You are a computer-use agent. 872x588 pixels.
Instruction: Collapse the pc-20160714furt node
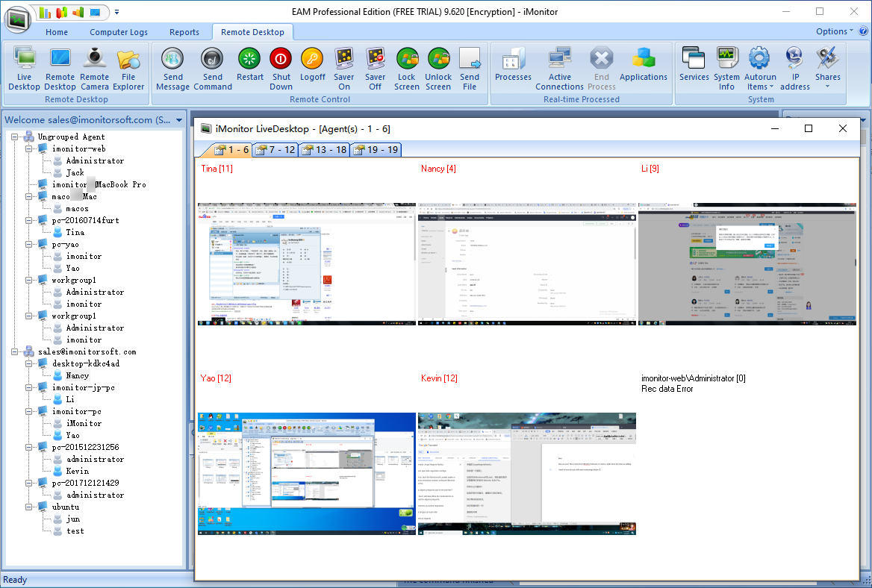(28, 220)
